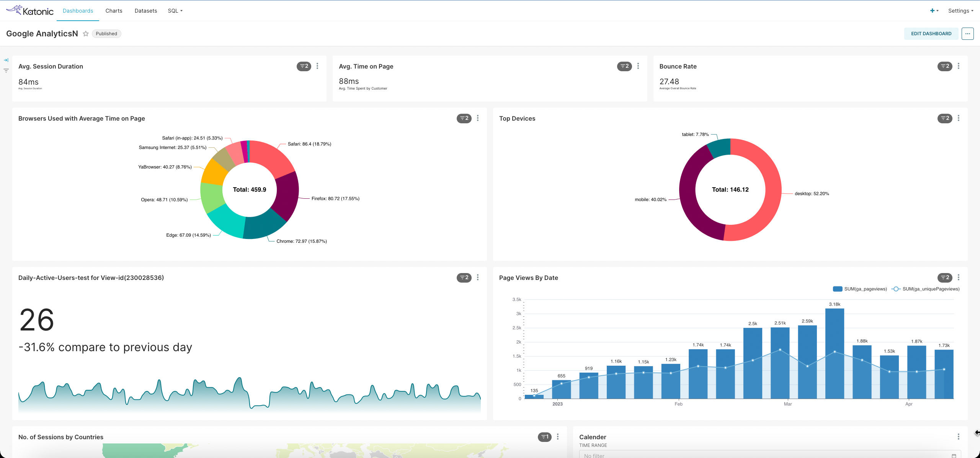Click the 'mobile: 40.02%' label

[x=650, y=200]
